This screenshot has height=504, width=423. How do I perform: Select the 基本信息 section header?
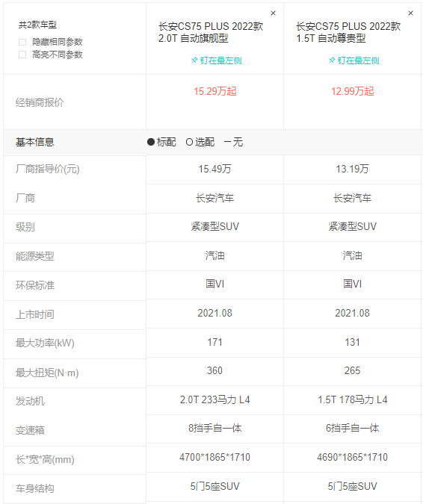34,142
